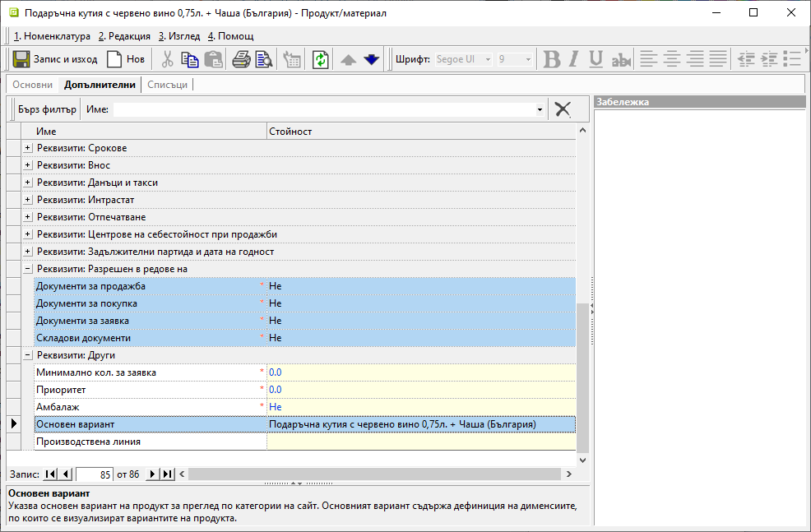
Task: Jump to first record in navigator
Action: 50,474
